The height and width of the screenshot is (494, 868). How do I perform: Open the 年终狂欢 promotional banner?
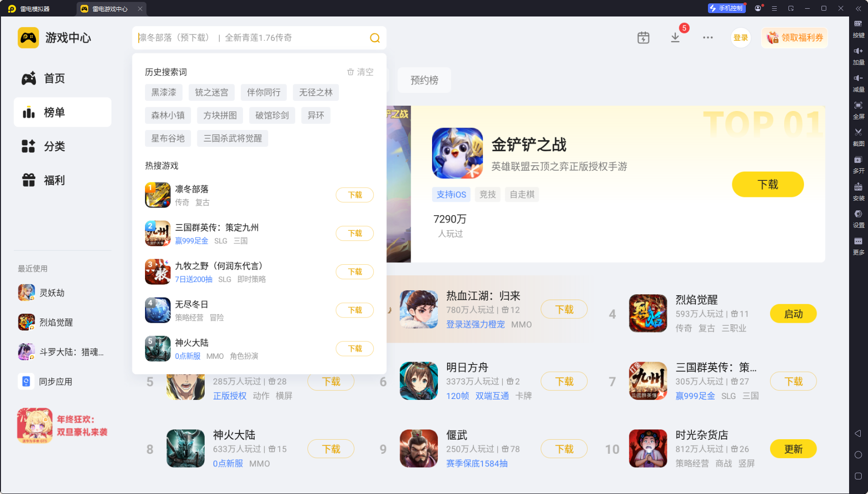pos(63,426)
